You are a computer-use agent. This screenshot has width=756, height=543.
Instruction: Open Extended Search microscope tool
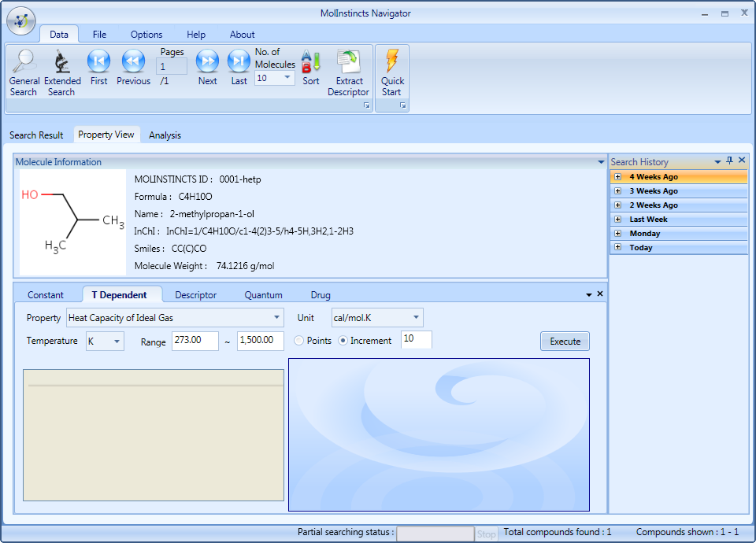pyautogui.click(x=62, y=72)
